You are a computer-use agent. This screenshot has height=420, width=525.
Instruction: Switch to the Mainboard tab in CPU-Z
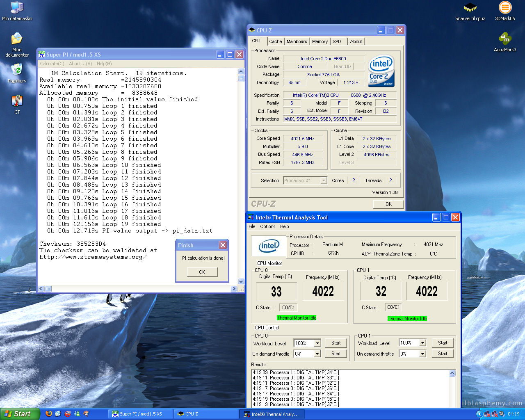297,41
